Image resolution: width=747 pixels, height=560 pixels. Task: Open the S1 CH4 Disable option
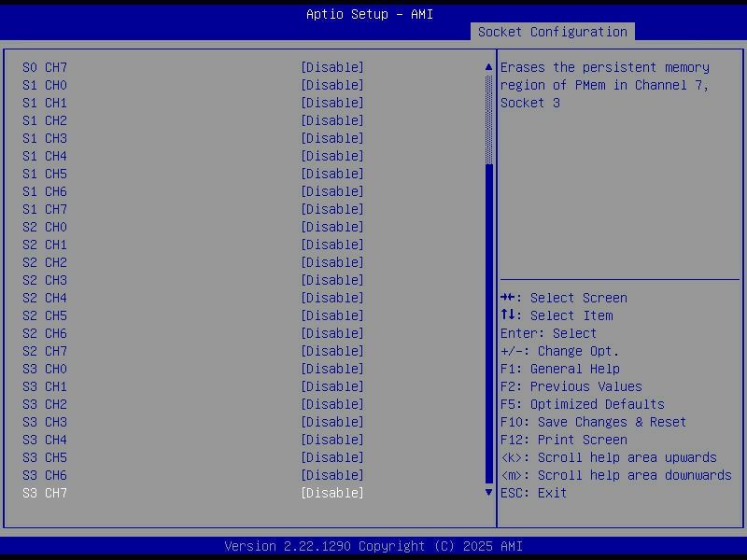pos(332,156)
